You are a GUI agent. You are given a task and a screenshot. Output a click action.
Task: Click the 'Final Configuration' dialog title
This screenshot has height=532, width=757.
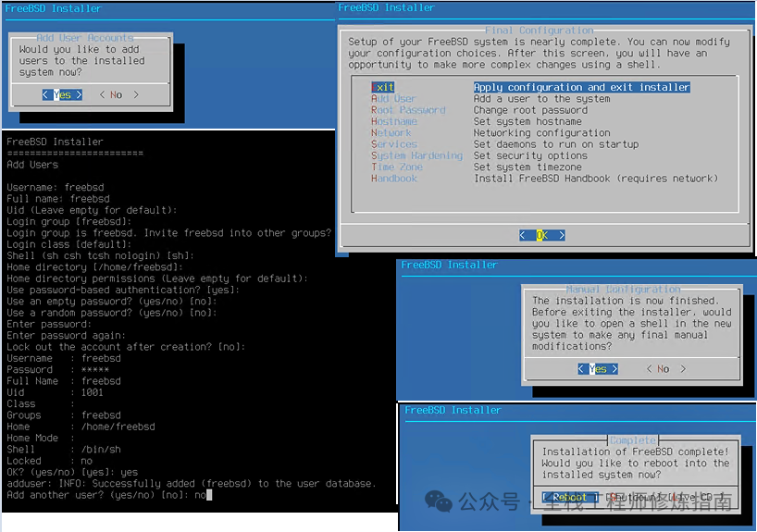coord(539,31)
